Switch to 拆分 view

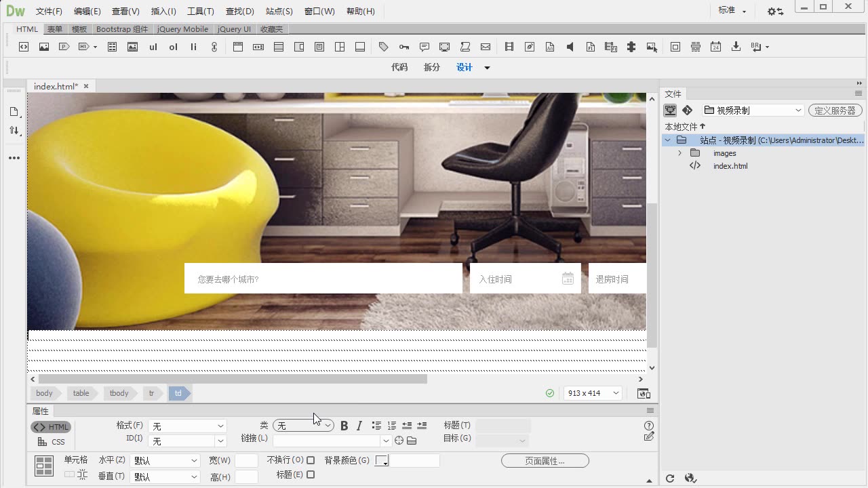432,67
